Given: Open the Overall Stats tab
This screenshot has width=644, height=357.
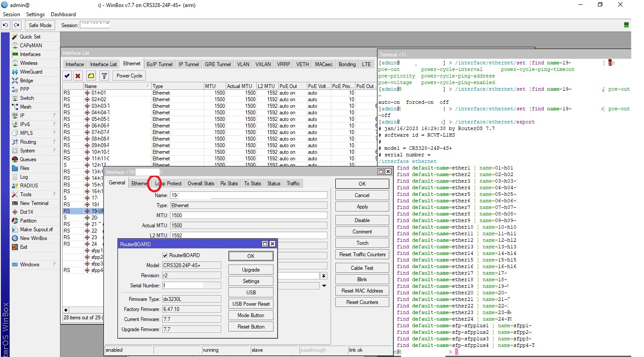Looking at the screenshot, I should 201,184.
